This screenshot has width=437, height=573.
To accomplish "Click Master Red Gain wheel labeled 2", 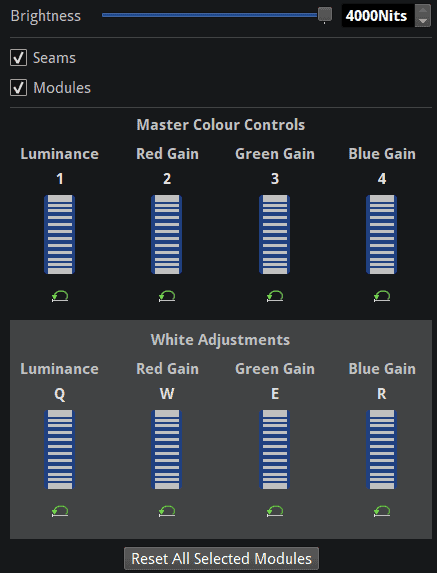I will coord(167,234).
